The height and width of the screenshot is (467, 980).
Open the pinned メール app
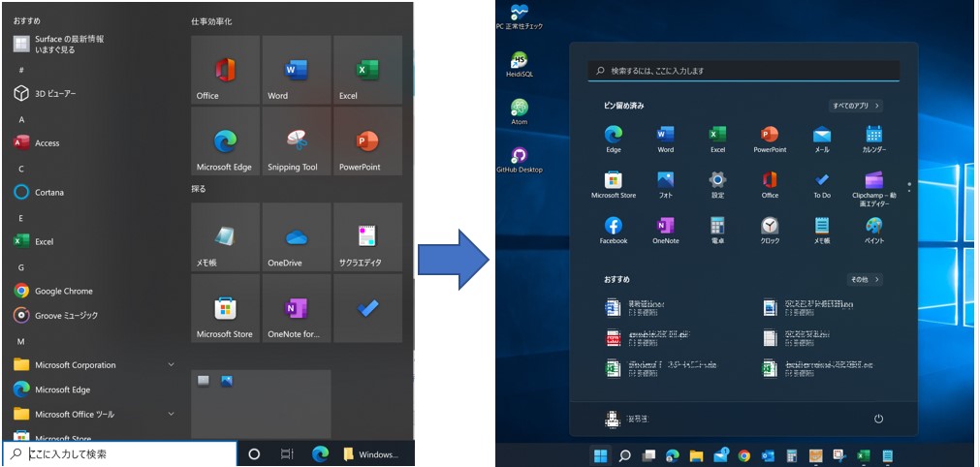(822, 140)
